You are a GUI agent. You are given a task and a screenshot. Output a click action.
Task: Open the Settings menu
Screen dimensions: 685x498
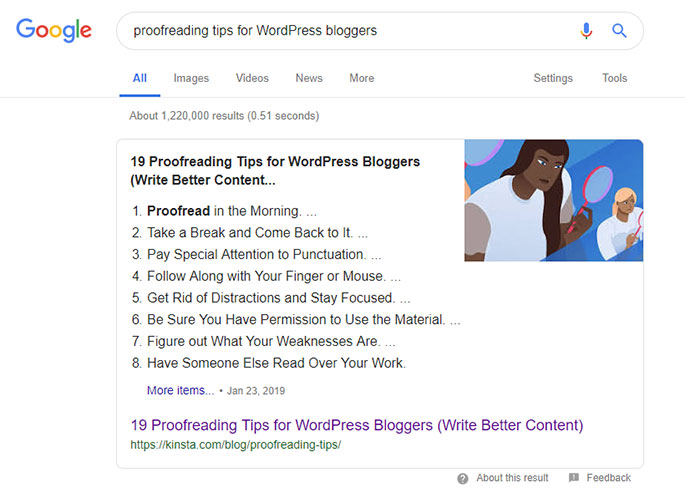[553, 78]
